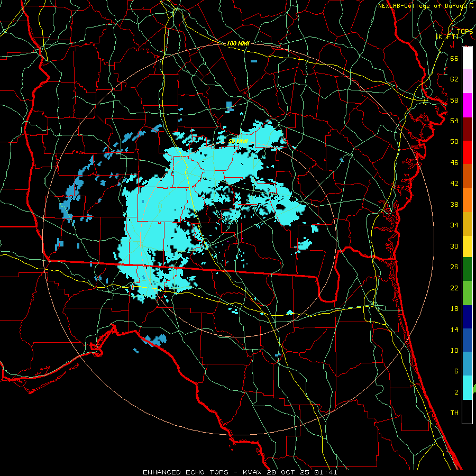Click the '01:41' timestamp
This screenshot has width=476, height=476.
point(326,472)
